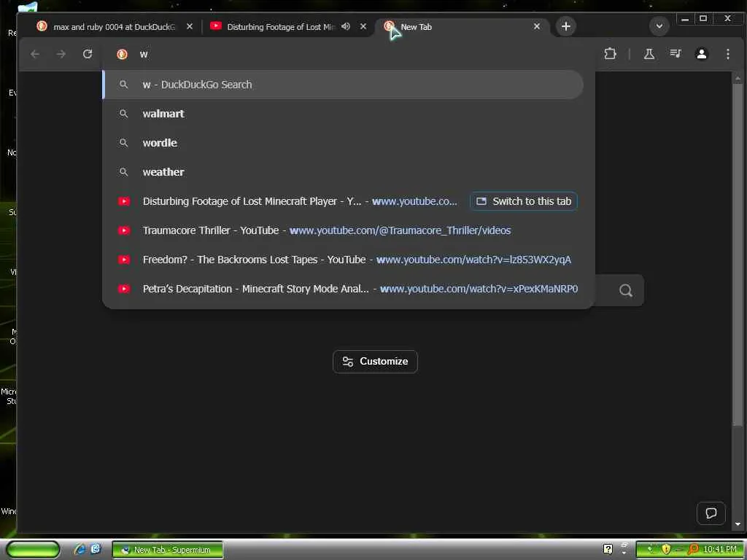Click the security shield tray icon
Image resolution: width=747 pixels, height=560 pixels.
pyautogui.click(x=666, y=550)
